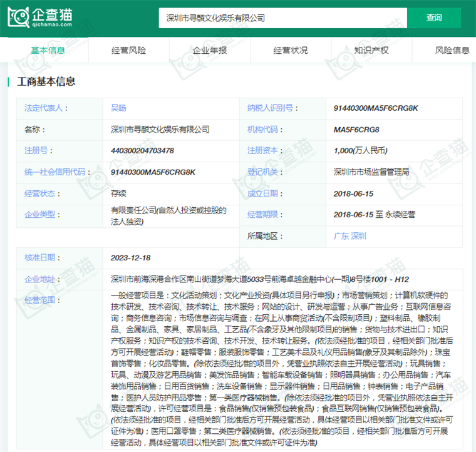Go to the 知识产权 tab

click(x=371, y=50)
